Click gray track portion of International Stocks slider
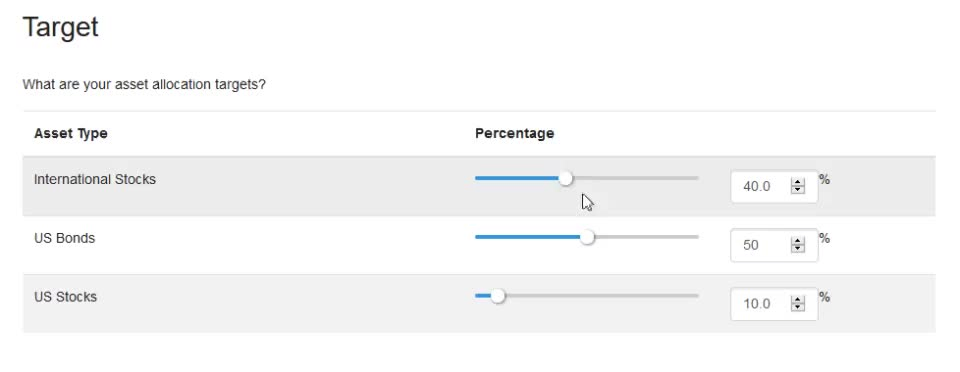 coord(636,179)
